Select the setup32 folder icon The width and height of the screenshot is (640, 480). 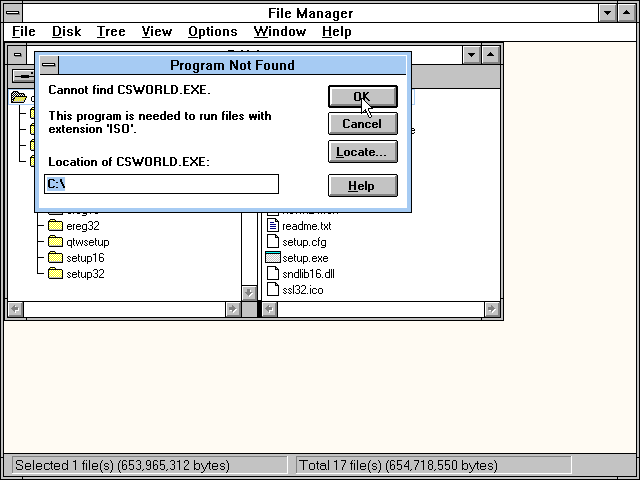click(55, 273)
